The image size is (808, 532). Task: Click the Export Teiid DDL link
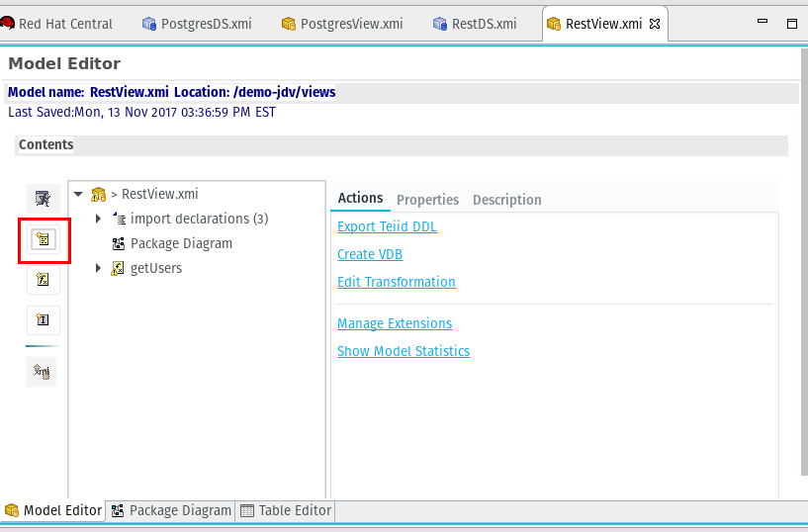point(387,226)
